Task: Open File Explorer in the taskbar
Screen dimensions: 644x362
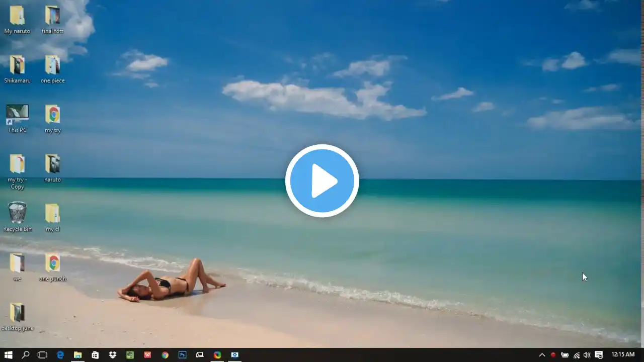Action: click(x=77, y=355)
